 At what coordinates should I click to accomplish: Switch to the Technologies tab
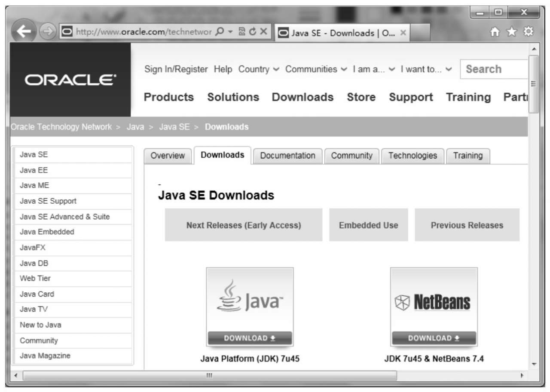click(x=412, y=156)
